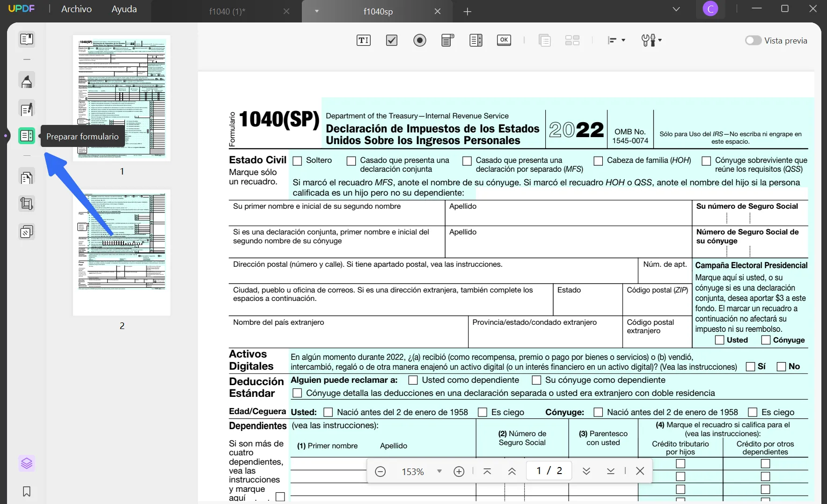Add a new tab with plus
This screenshot has width=827, height=504.
[467, 11]
